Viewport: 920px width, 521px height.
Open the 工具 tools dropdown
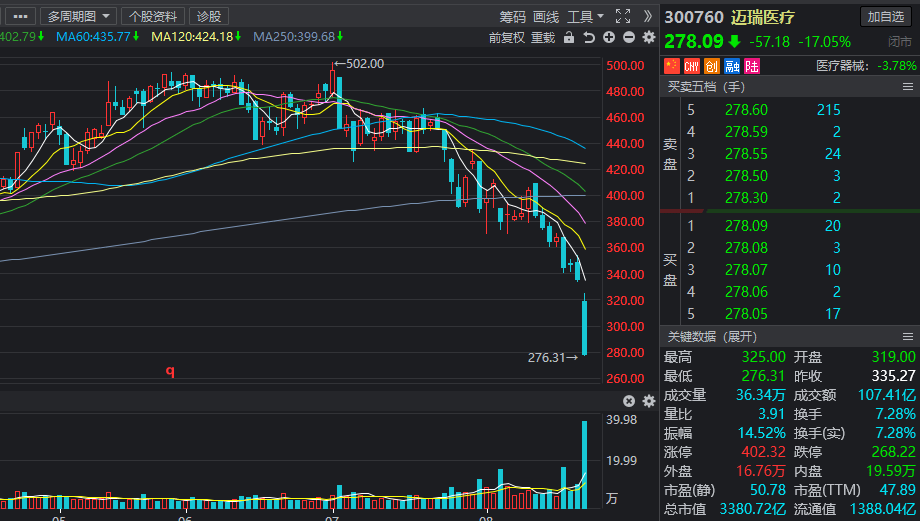585,16
